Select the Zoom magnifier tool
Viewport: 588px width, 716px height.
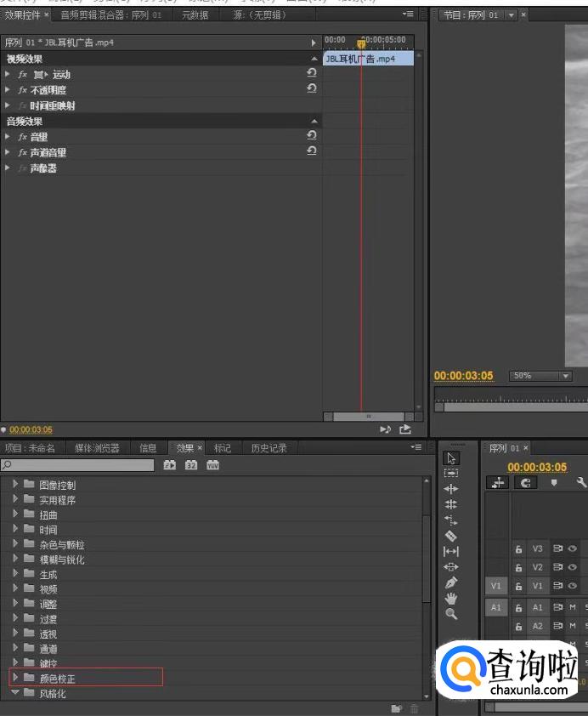point(451,614)
